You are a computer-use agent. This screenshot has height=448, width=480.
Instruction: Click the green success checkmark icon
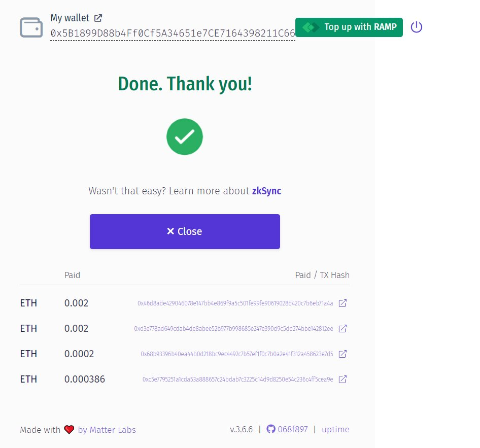coord(185,136)
